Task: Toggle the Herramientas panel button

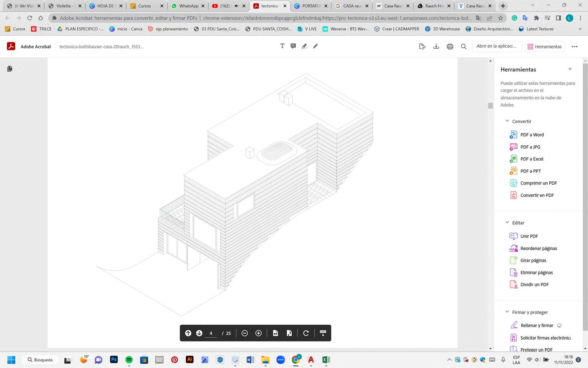Action: (x=544, y=46)
